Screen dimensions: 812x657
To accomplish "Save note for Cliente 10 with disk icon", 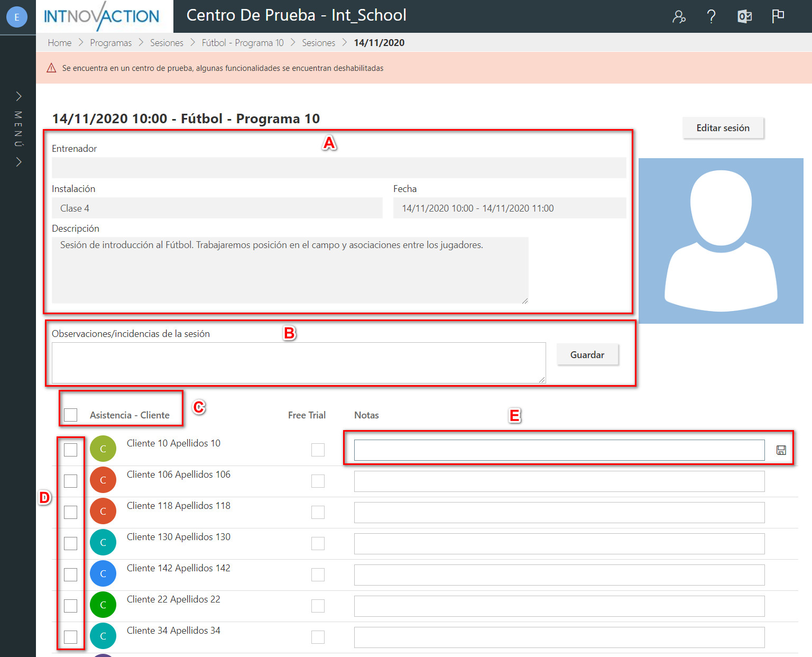I will click(781, 450).
